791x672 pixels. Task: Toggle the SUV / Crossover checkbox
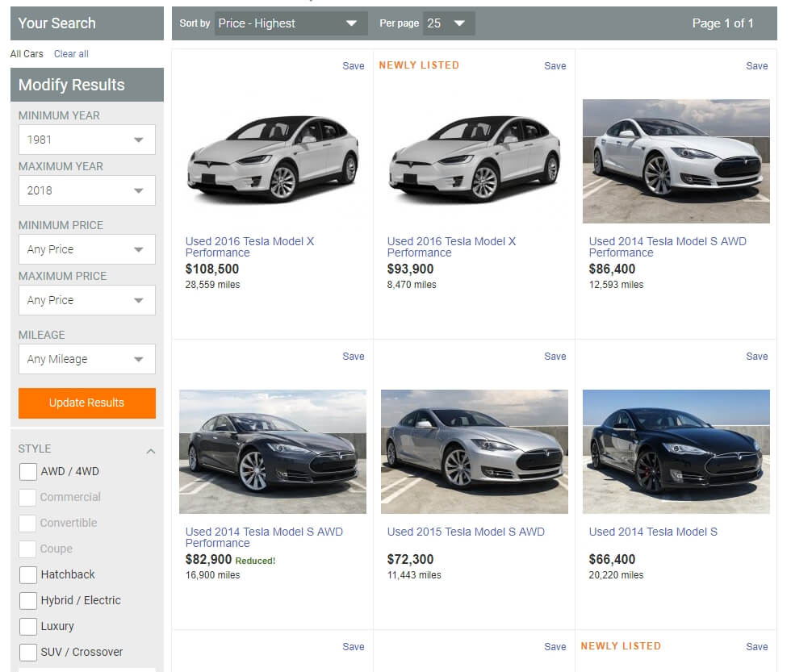pyautogui.click(x=27, y=652)
